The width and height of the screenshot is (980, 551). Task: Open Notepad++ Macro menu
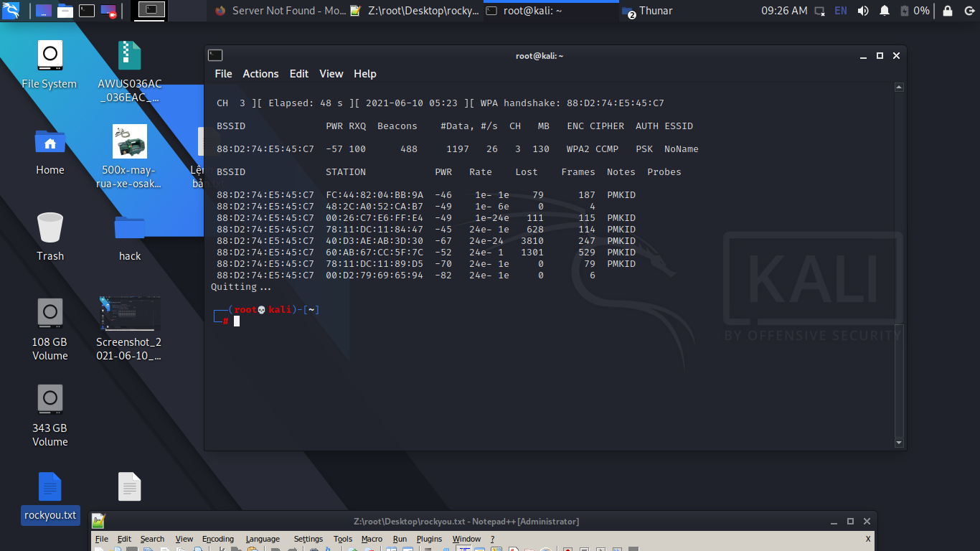[x=372, y=539]
